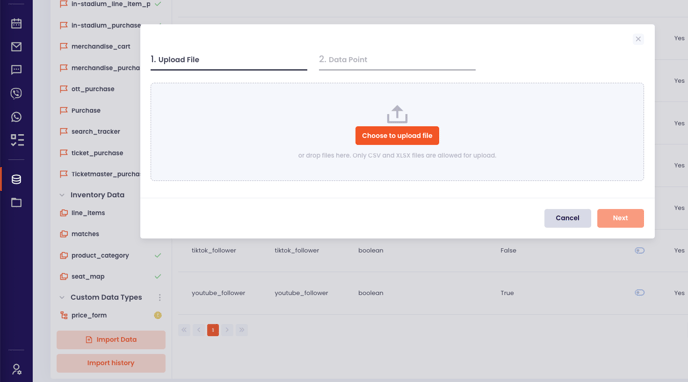The height and width of the screenshot is (382, 688).
Task: Switch to the Data Point step tab
Action: [x=397, y=61]
